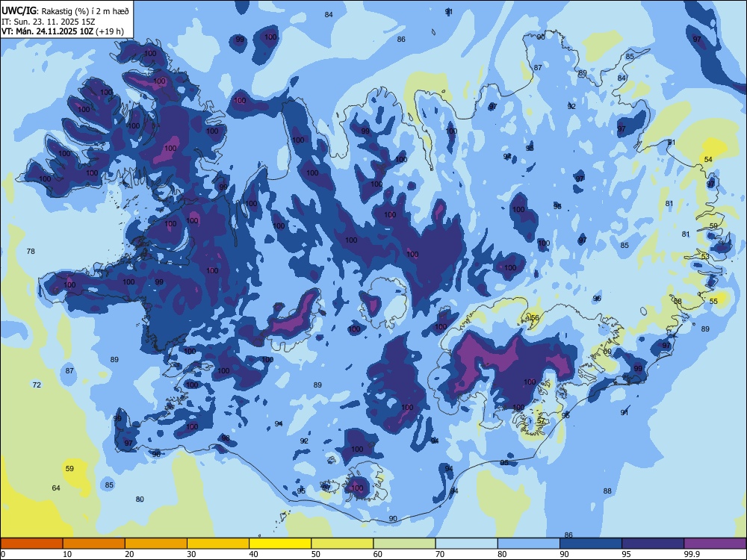The height and width of the screenshot is (560, 747).
Task: Click the legend tick label '20'
Action: pyautogui.click(x=129, y=554)
